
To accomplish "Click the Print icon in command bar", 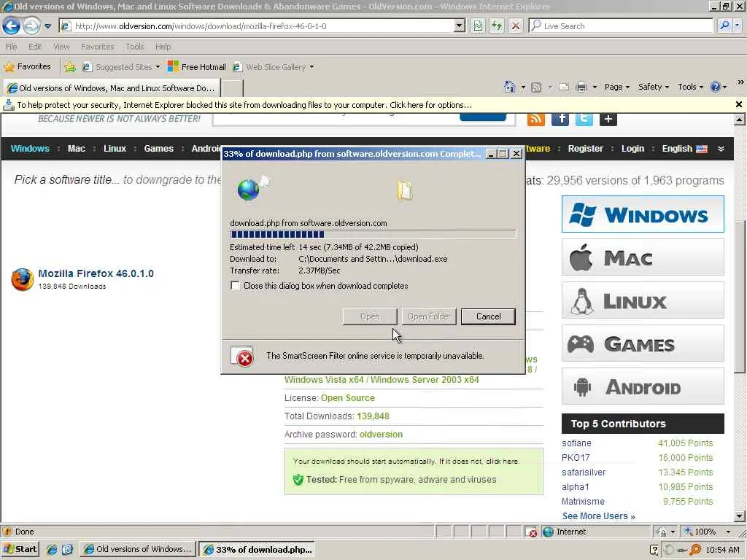I will [x=581, y=87].
